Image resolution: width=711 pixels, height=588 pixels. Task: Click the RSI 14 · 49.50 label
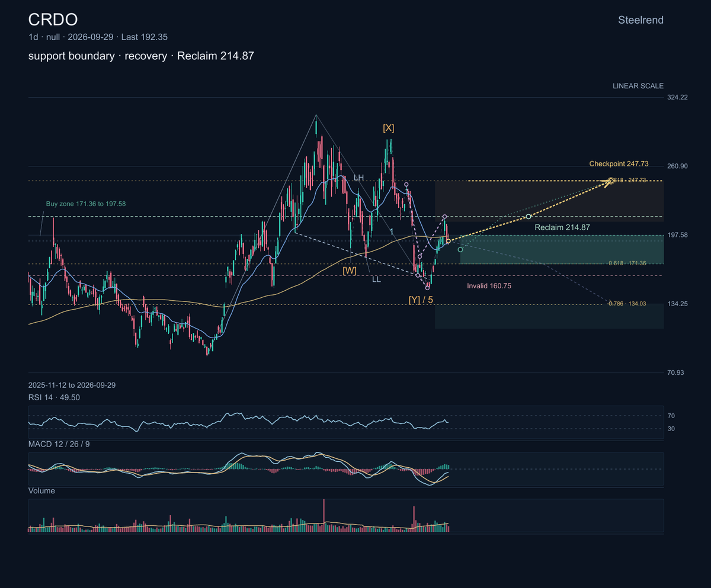click(54, 397)
